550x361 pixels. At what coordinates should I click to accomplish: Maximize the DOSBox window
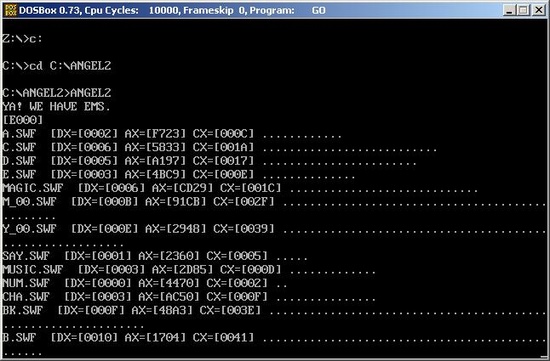tap(523, 10)
